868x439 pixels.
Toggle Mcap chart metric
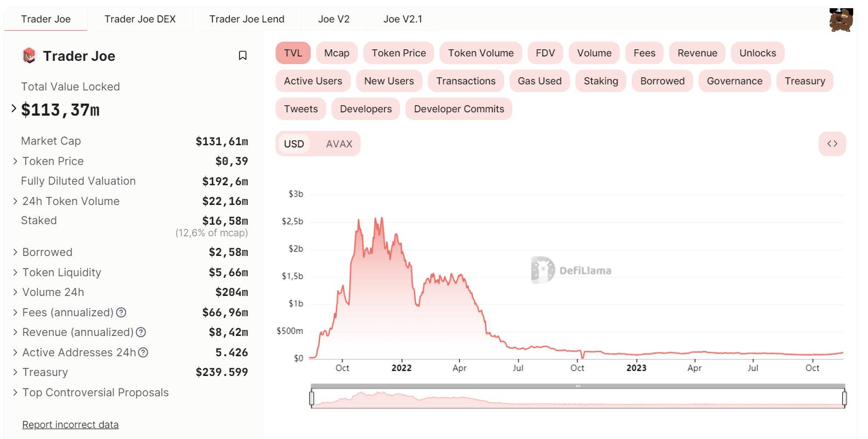pyautogui.click(x=336, y=53)
